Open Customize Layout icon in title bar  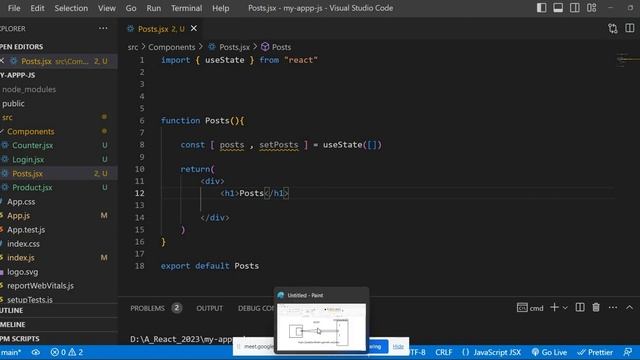(591, 8)
